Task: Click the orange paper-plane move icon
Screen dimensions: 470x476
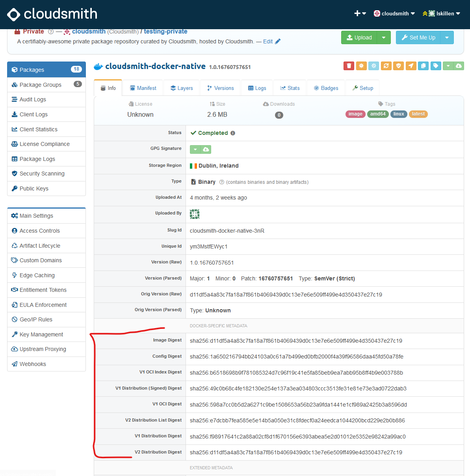Action: coord(411,66)
